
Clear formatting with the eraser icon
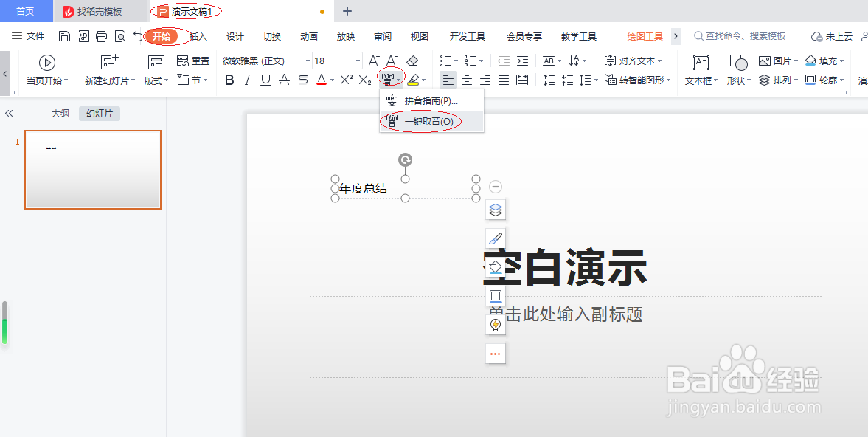point(412,61)
